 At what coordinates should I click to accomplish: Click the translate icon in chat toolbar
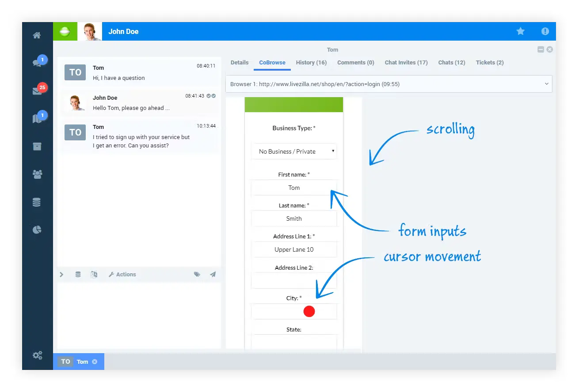click(x=94, y=275)
